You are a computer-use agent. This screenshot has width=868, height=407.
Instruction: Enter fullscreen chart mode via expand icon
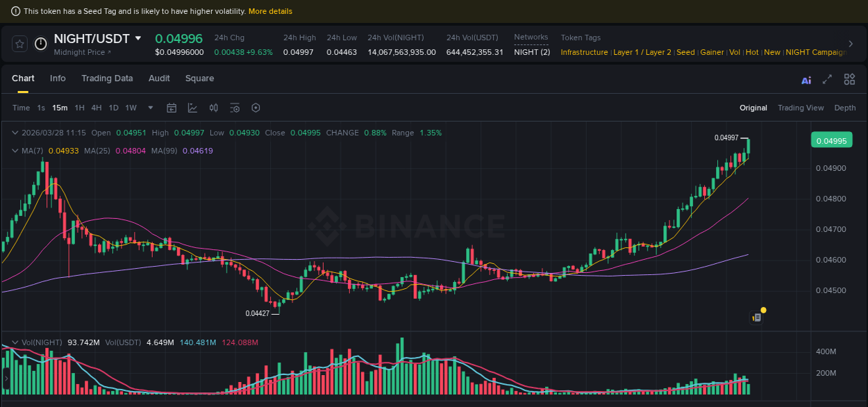(x=827, y=80)
